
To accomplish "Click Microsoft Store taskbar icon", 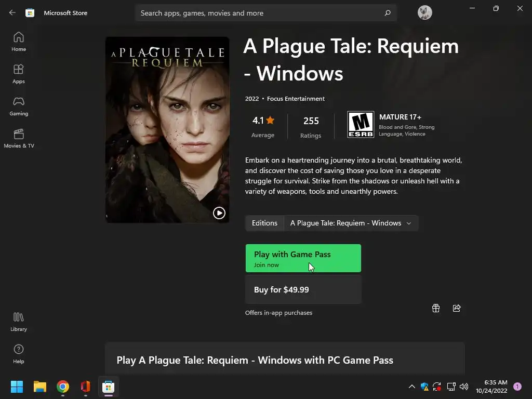I will click(x=108, y=387).
